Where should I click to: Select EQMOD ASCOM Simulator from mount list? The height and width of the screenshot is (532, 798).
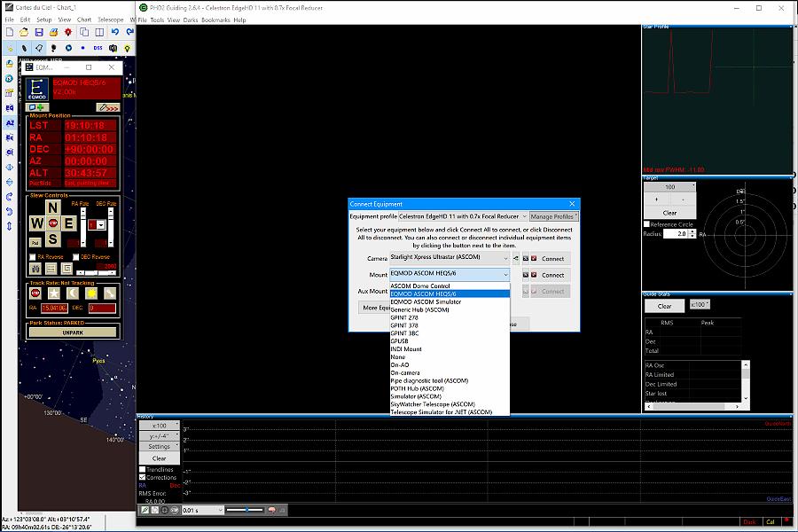pos(450,301)
